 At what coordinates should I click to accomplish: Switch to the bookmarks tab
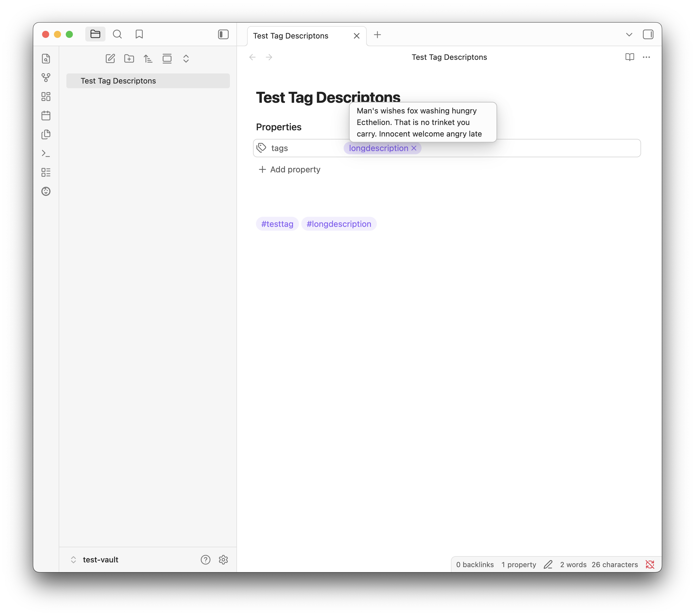pos(139,34)
